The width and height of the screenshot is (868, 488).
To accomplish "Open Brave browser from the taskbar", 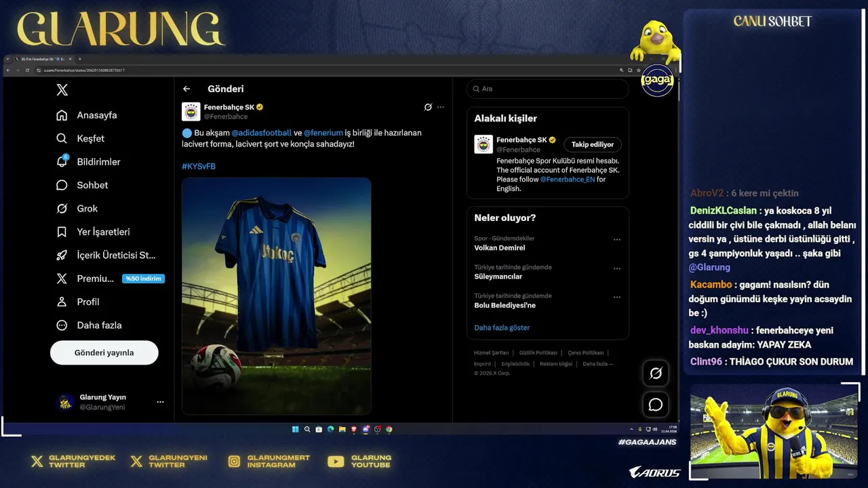I will coord(354,429).
